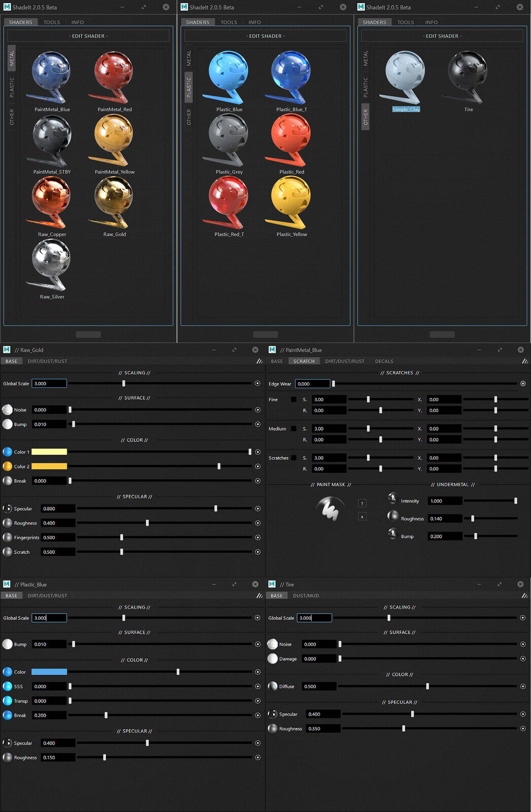Click the SSS sphere icon in Plastic_Blue
Viewport: 531px width, 812px height.
[7, 686]
